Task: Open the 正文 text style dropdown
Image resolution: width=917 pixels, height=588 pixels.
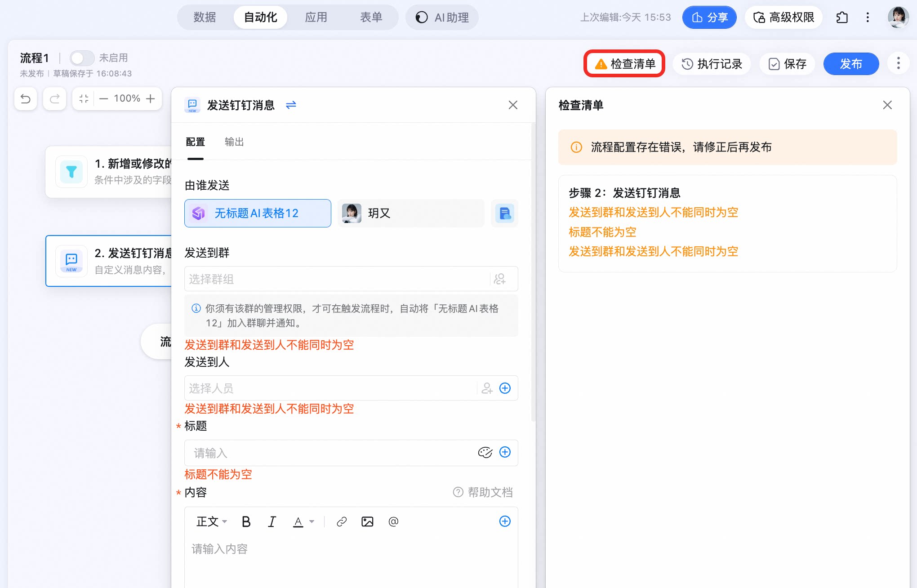Action: tap(211, 521)
